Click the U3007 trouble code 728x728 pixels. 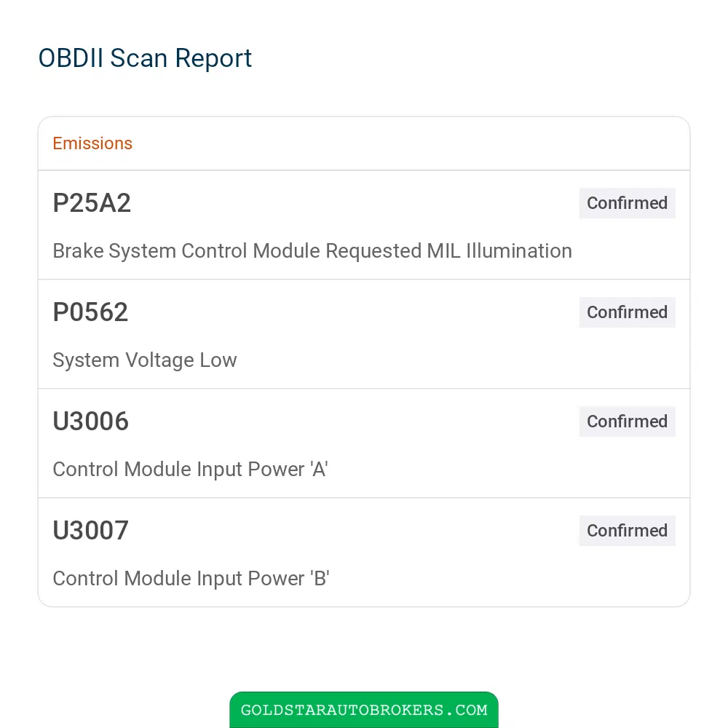[x=90, y=530]
